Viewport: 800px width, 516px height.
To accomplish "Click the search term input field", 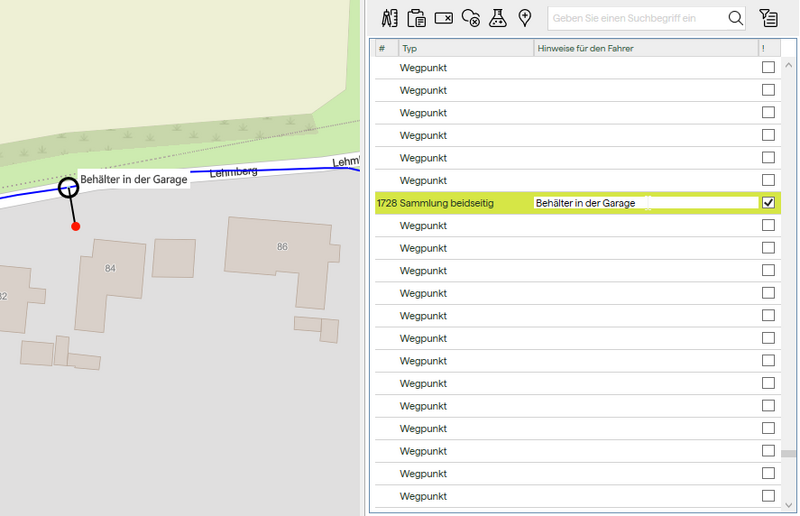I will [x=638, y=18].
